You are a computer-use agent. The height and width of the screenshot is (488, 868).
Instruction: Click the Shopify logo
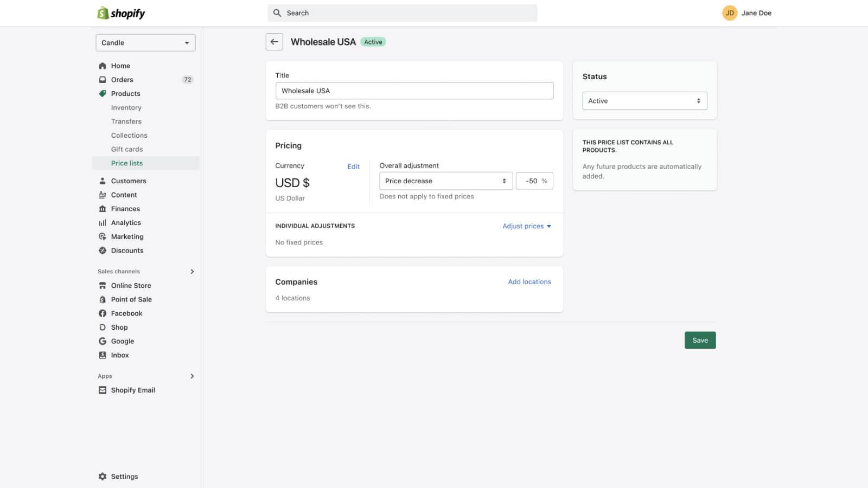tap(121, 13)
